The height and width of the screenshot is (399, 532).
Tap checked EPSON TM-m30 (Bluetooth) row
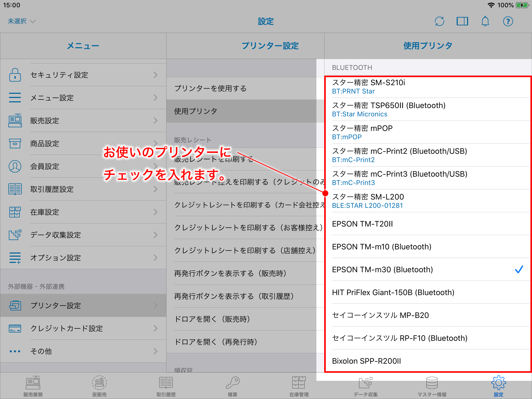tap(428, 269)
